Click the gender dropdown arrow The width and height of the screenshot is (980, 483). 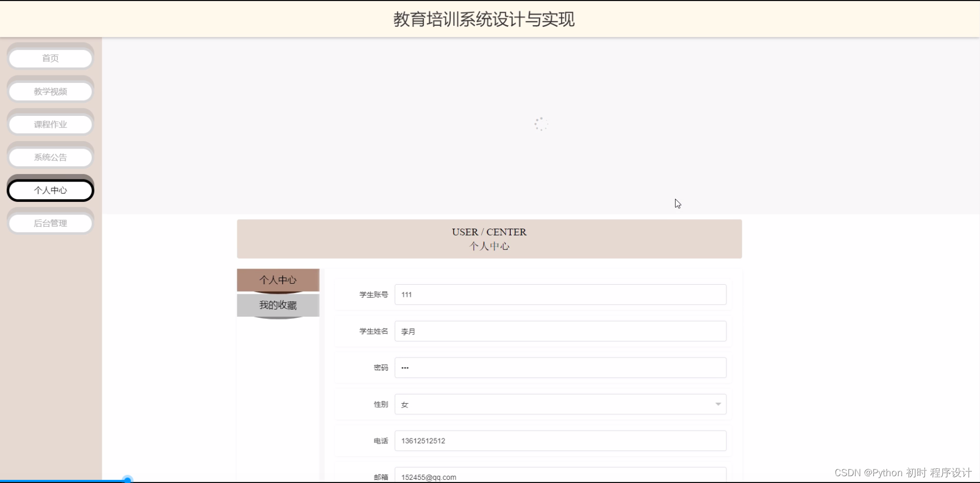click(x=718, y=404)
